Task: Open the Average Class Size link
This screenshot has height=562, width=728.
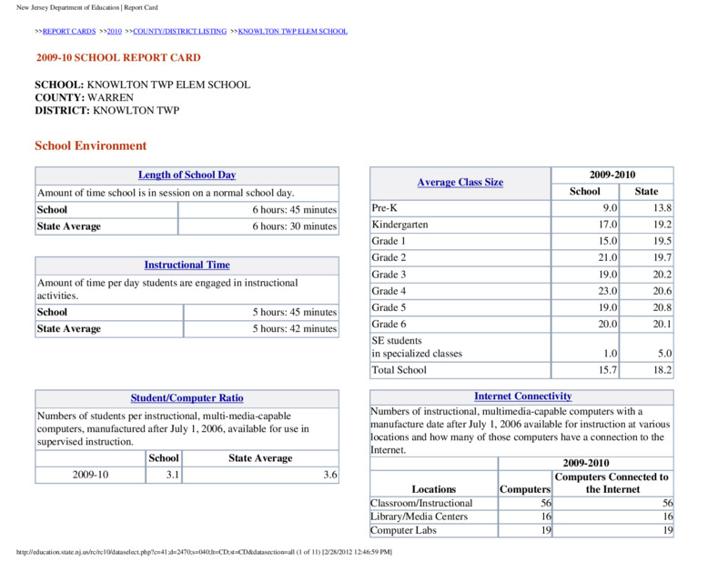Action: coord(460,183)
